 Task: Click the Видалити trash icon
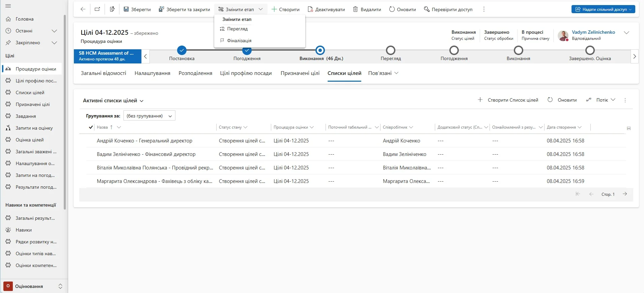tap(356, 9)
